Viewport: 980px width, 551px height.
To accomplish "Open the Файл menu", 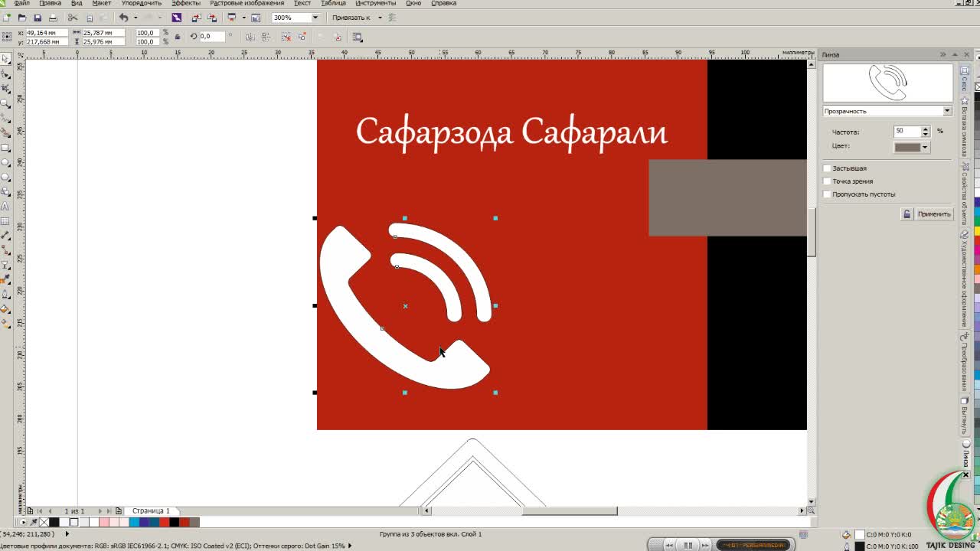I will click(x=21, y=3).
